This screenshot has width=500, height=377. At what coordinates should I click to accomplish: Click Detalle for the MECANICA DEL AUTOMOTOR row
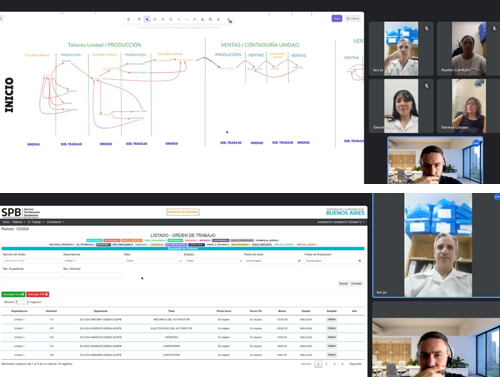point(332,319)
